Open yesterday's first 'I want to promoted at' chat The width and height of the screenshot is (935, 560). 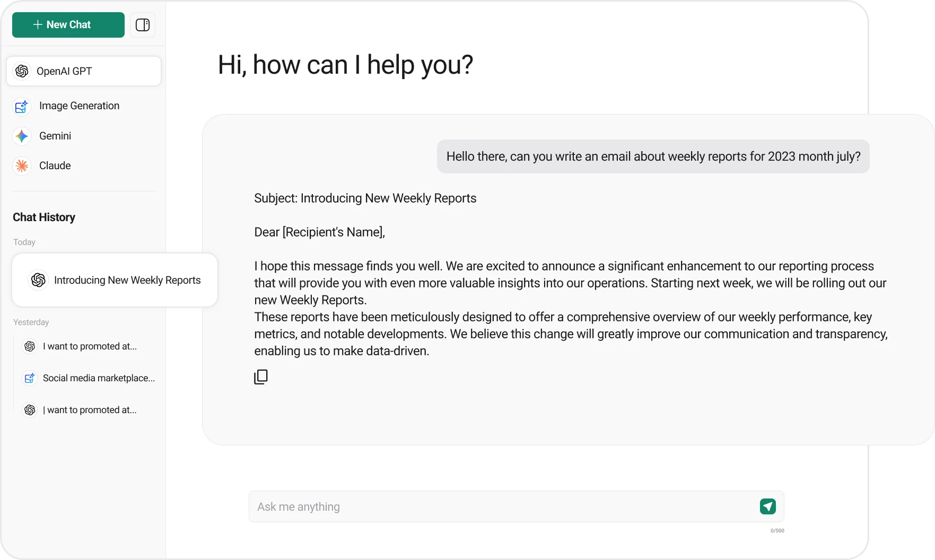90,346
